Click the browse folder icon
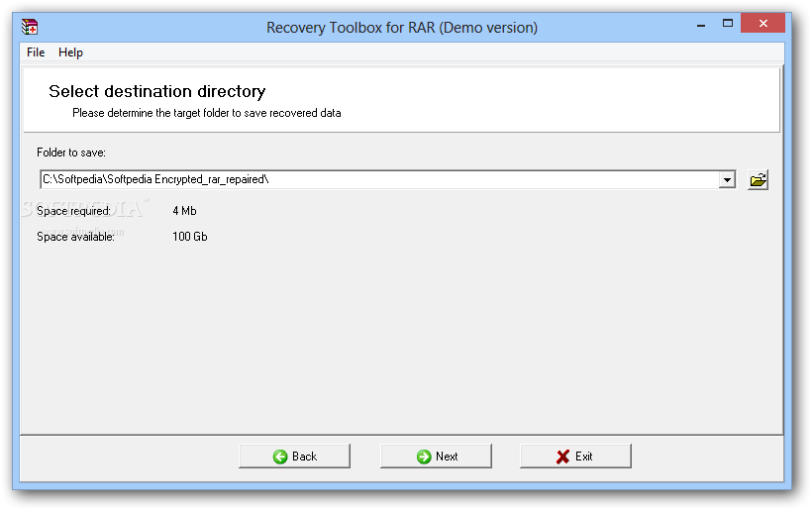 click(x=758, y=179)
